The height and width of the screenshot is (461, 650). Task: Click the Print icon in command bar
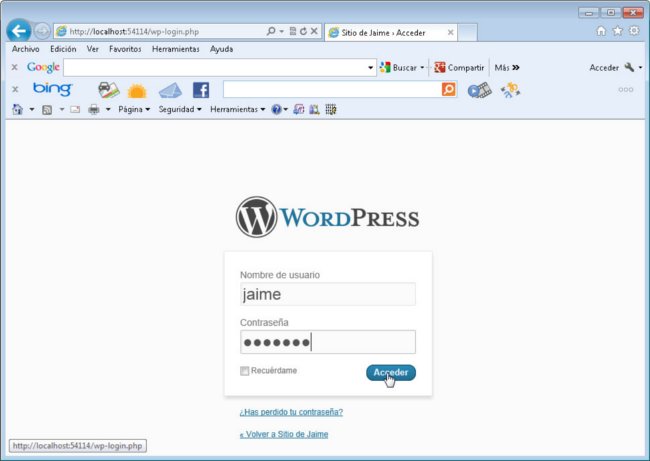pyautogui.click(x=94, y=109)
